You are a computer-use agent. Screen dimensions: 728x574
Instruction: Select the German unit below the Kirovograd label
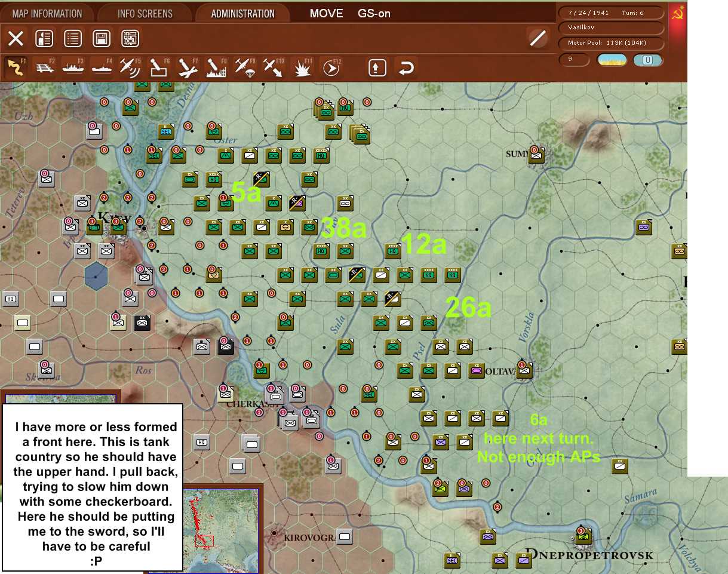pyautogui.click(x=344, y=538)
